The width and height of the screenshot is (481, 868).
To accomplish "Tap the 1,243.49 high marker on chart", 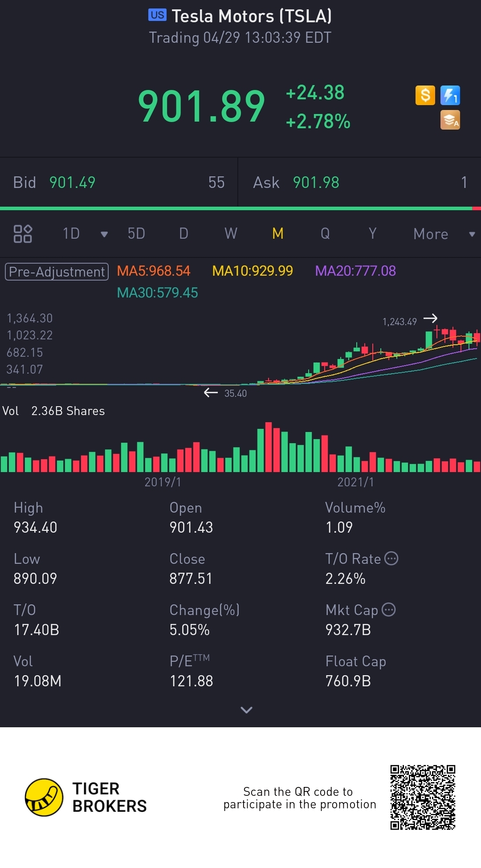I will 399,322.
